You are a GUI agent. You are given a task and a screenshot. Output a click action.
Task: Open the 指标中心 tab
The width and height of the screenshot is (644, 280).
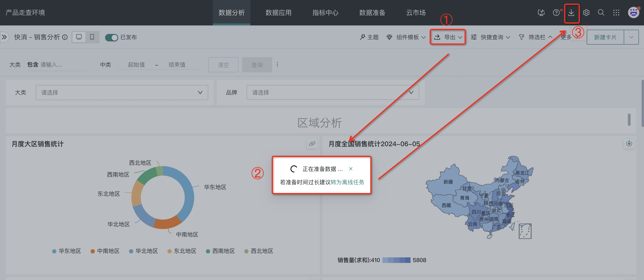click(325, 13)
